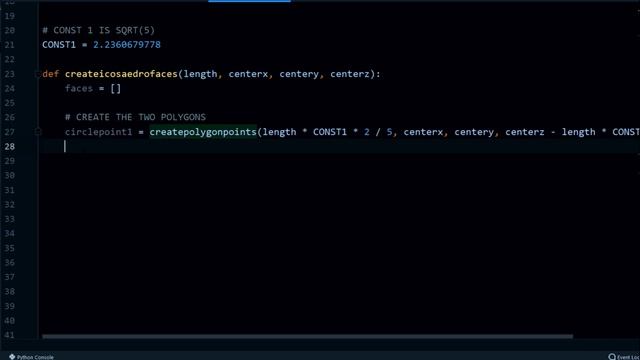
Task: Click the 'centerz' parameter in the definition
Action: coord(350,74)
